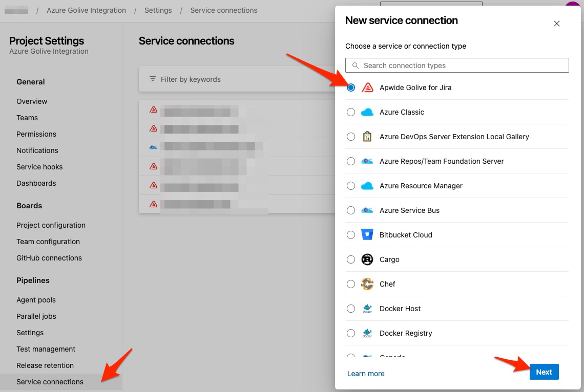Choose Azure Repos/Team Foundation Server radio option
This screenshot has height=392, width=584.
point(351,161)
